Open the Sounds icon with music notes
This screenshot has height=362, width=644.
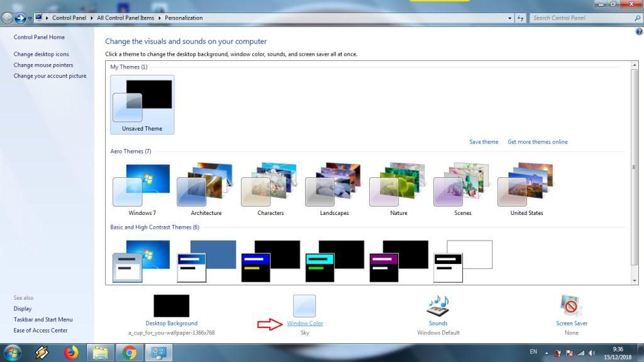coord(438,306)
